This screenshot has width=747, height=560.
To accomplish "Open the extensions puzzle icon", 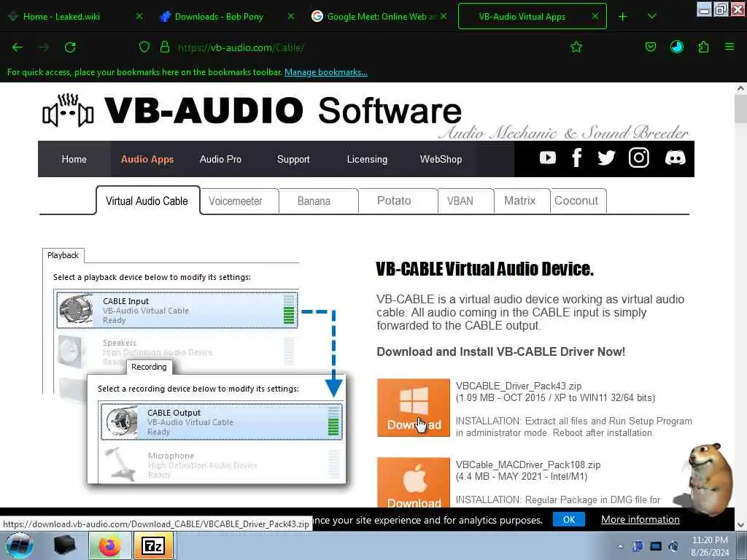I will 703,47.
